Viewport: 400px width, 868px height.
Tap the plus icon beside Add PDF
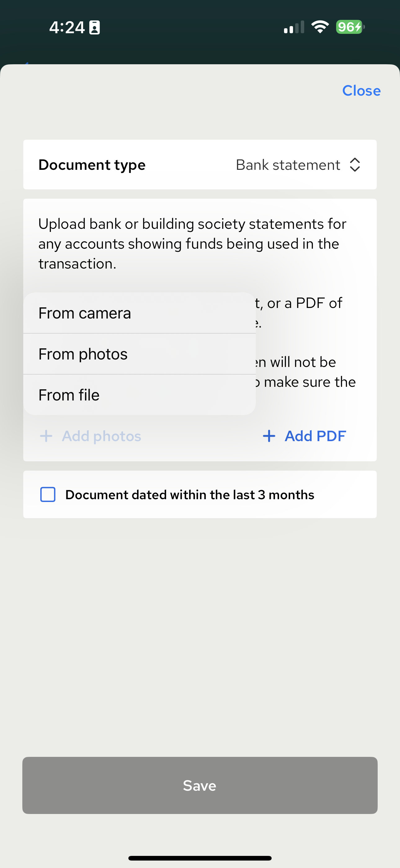coord(269,436)
